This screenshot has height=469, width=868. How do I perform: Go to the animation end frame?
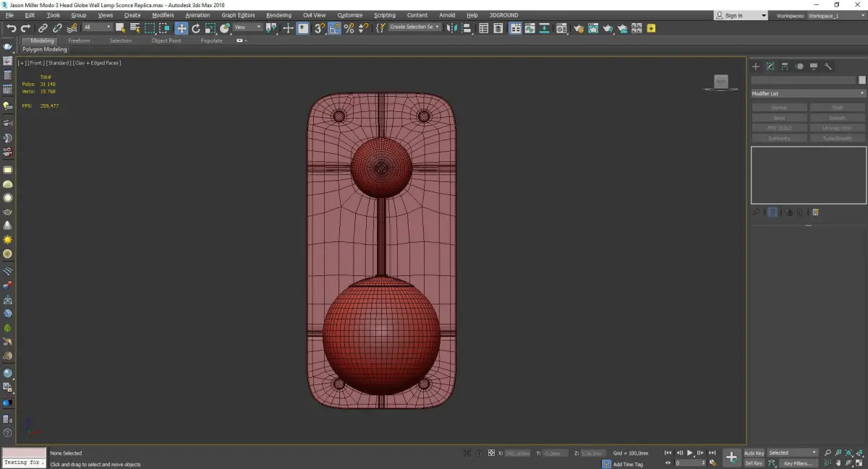tap(712, 452)
